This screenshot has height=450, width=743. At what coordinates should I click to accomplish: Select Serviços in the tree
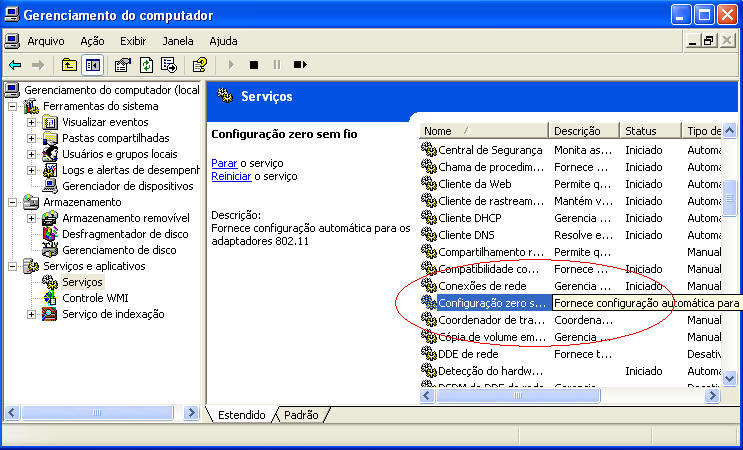82,282
